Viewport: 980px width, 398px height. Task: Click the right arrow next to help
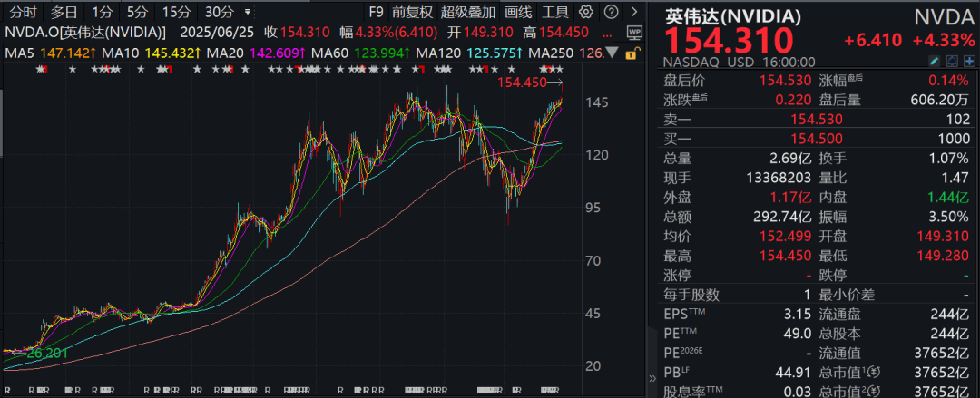635,12
